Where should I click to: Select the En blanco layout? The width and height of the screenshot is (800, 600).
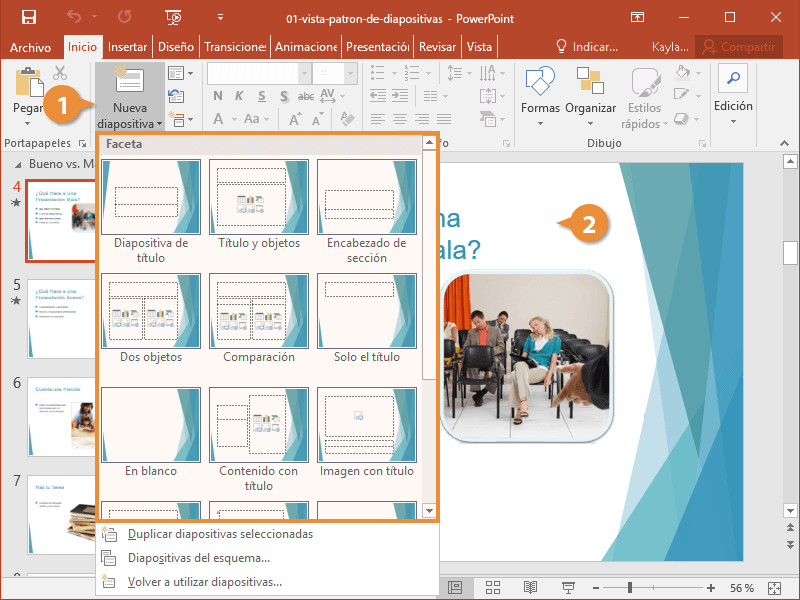pyautogui.click(x=151, y=433)
